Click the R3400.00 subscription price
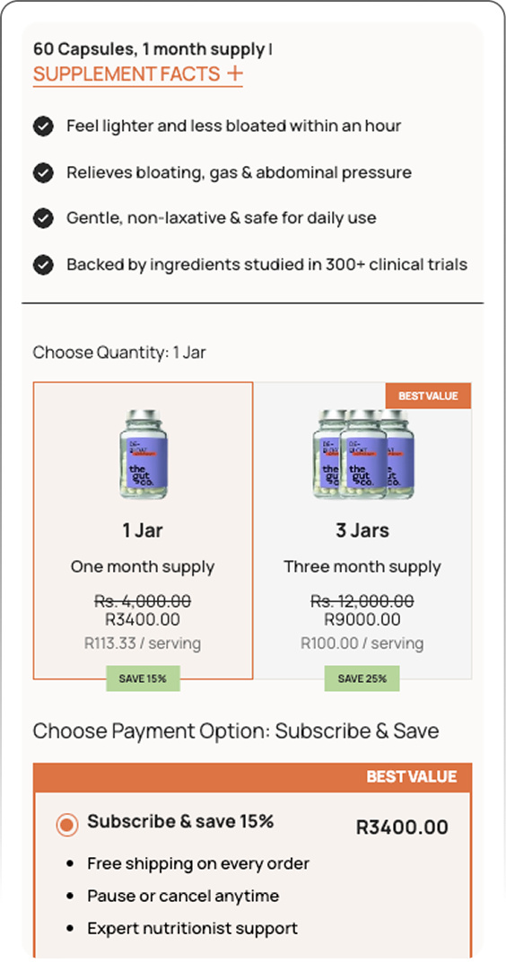The height and width of the screenshot is (980, 506). click(x=402, y=827)
